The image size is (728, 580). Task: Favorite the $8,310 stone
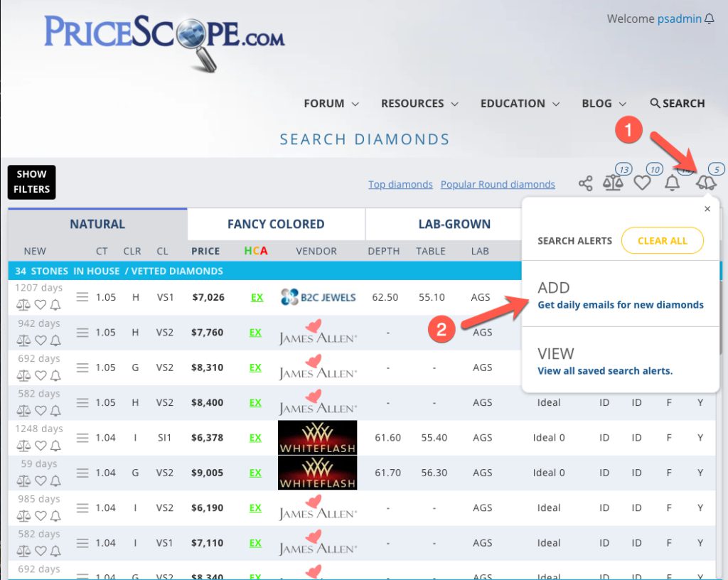(x=41, y=375)
